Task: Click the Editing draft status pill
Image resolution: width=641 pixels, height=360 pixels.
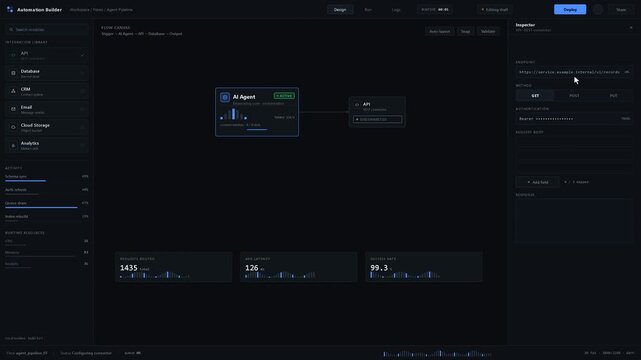Action: (495, 9)
